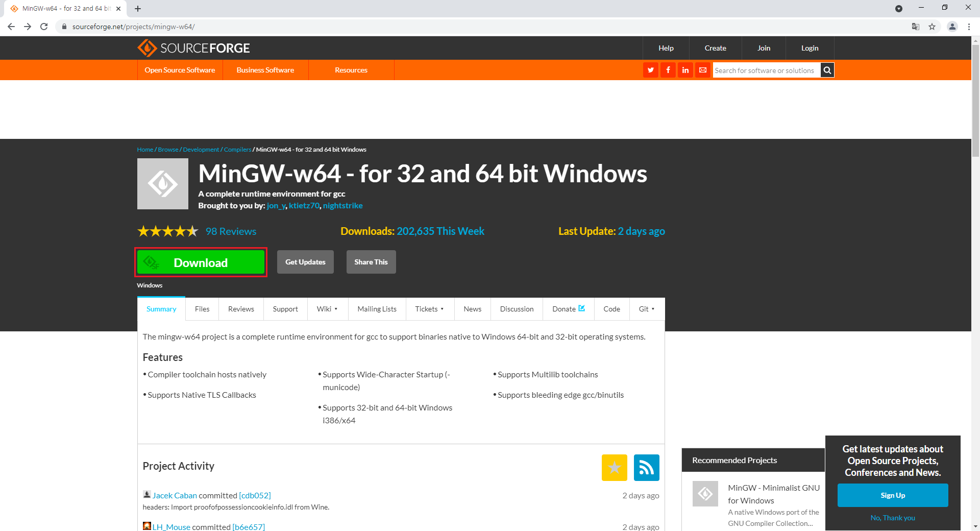The width and height of the screenshot is (980, 531).
Task: Click the Login link
Action: pos(810,48)
